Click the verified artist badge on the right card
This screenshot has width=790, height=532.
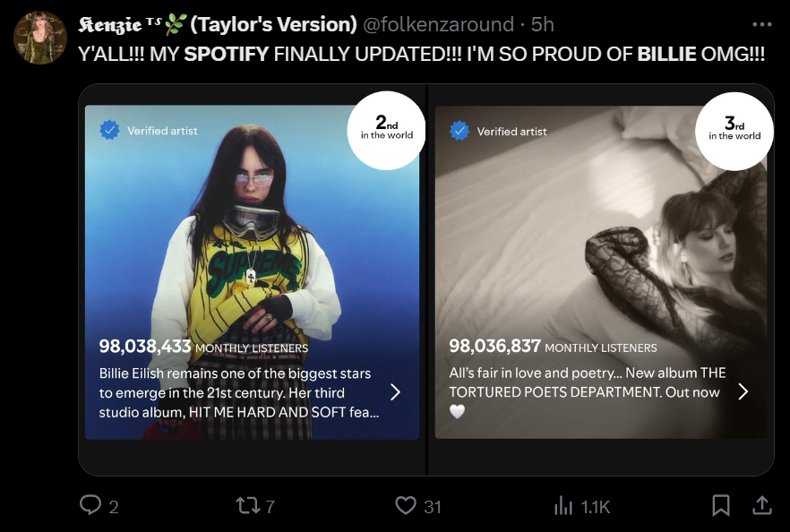point(459,131)
